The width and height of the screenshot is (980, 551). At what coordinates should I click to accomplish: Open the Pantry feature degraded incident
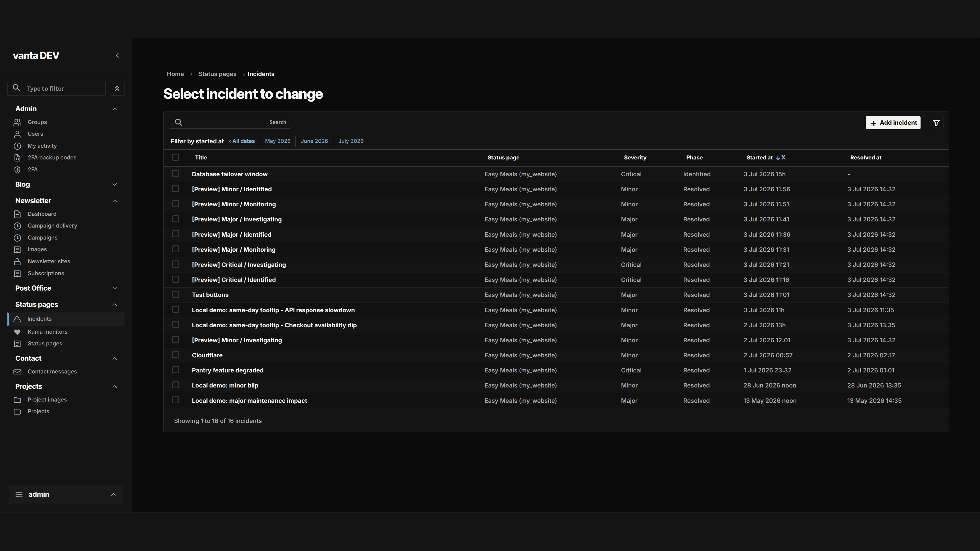(x=227, y=370)
